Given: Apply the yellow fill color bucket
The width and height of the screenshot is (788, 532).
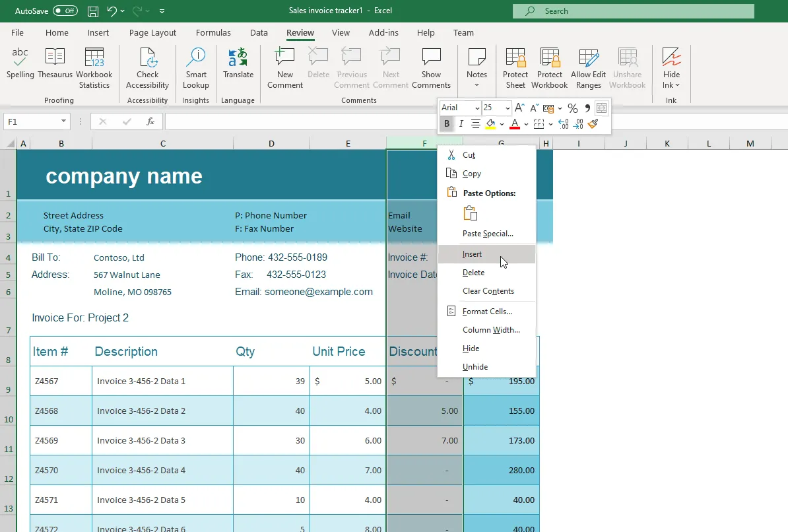Looking at the screenshot, I should click(x=490, y=124).
